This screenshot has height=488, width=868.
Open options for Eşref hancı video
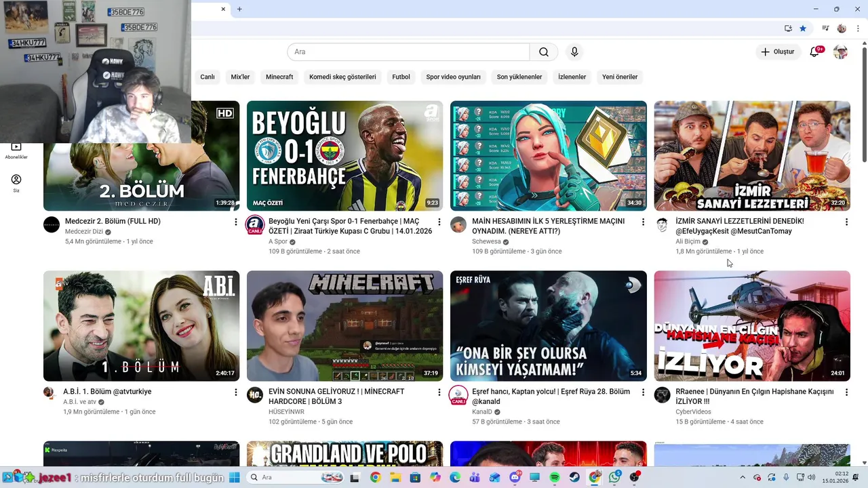coord(643,392)
